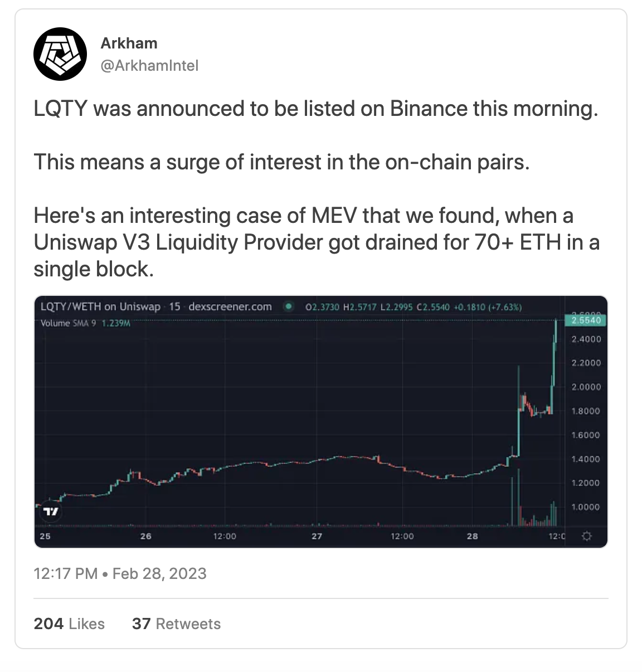Open the @ArkhamIntel handle link
Image resolution: width=642 pixels, height=672 pixels.
click(x=149, y=66)
